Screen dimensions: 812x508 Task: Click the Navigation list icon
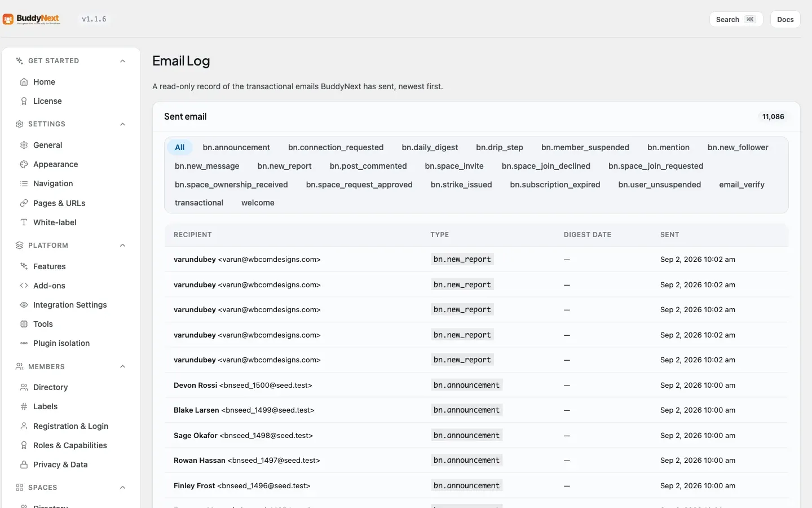[24, 183]
